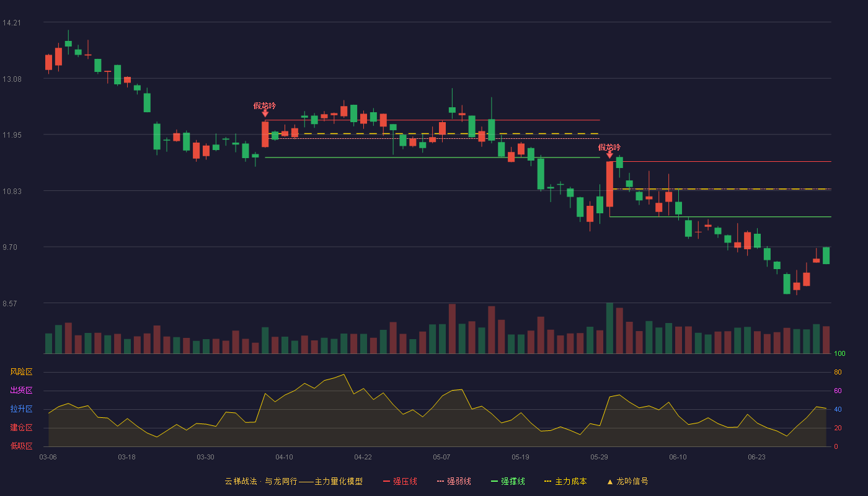Click the red arrow under the April 假龙吟

[265, 113]
